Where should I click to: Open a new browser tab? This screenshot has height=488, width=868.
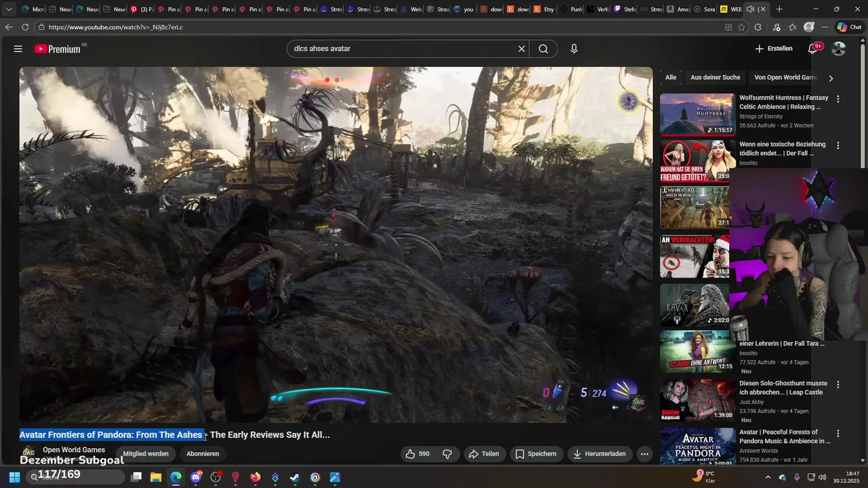pos(779,9)
